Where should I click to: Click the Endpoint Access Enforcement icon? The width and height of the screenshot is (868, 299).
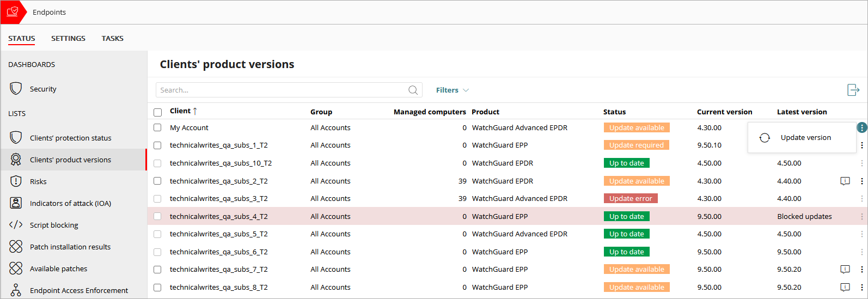point(16,290)
